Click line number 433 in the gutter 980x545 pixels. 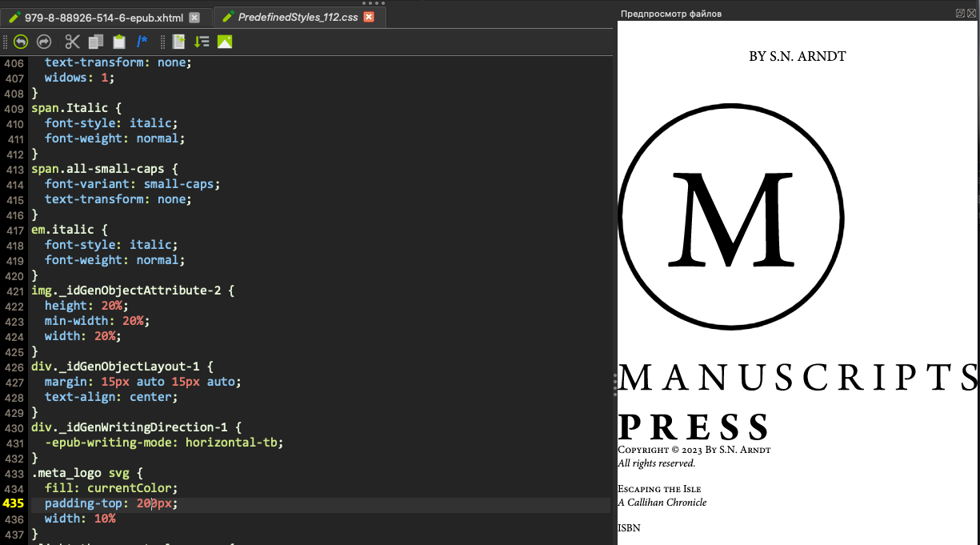(14, 473)
